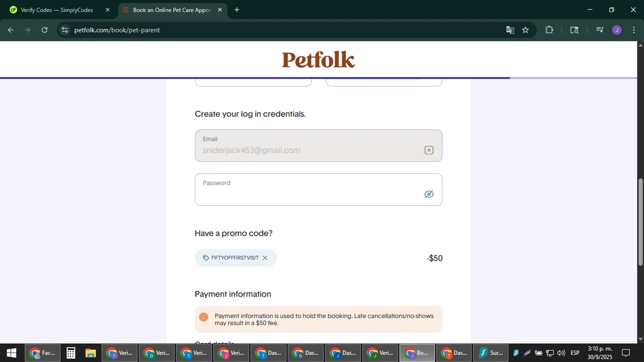Toggle password visibility eye icon
The image size is (644, 362).
(x=429, y=194)
